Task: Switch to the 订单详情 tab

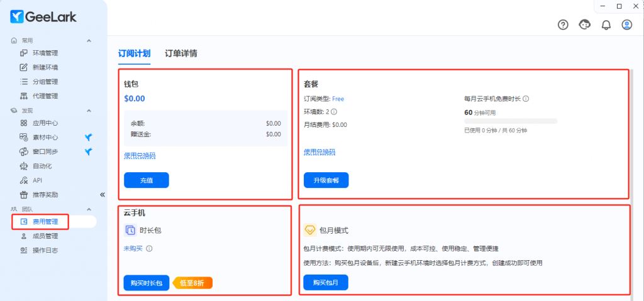Action: [181, 53]
